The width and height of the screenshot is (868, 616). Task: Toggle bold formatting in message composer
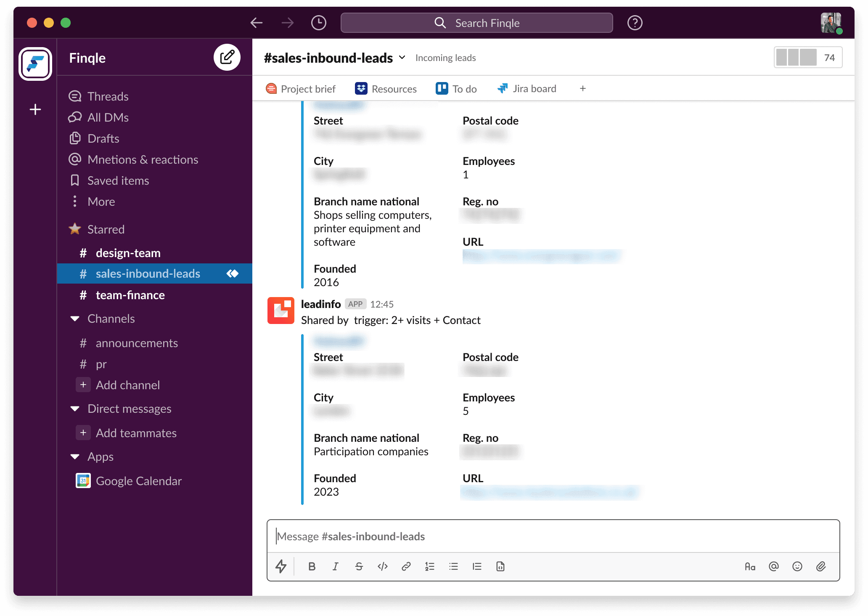click(312, 566)
